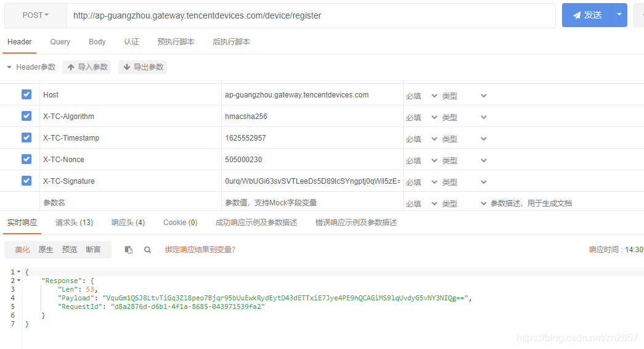Click the copy response icon
The height and width of the screenshot is (349, 644).
pos(129,250)
